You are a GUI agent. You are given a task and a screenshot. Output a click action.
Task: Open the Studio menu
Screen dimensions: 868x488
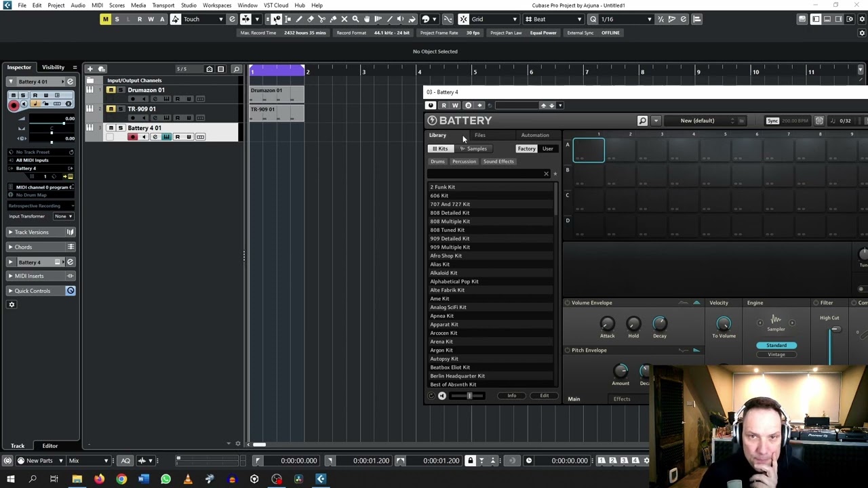[189, 5]
